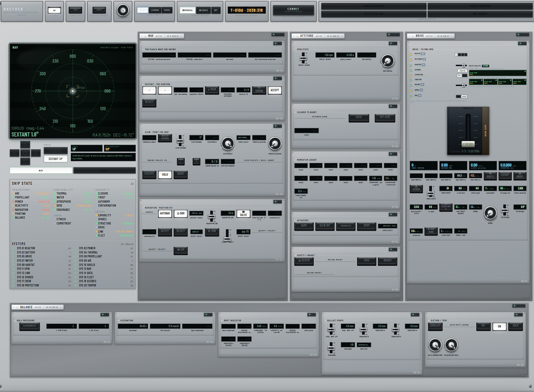Click the main Throttle slider handle
534x392 pixels.
click(x=468, y=144)
